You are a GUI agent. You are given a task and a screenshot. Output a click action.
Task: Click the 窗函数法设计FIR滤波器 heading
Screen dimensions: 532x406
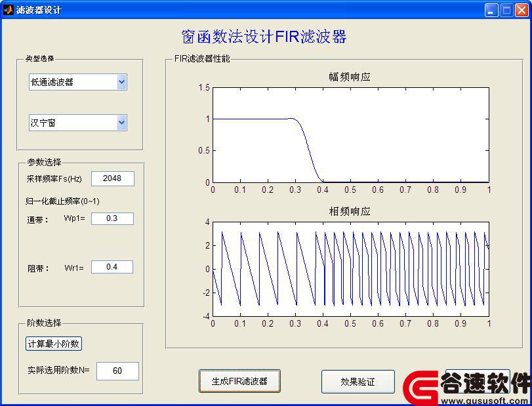coord(264,37)
